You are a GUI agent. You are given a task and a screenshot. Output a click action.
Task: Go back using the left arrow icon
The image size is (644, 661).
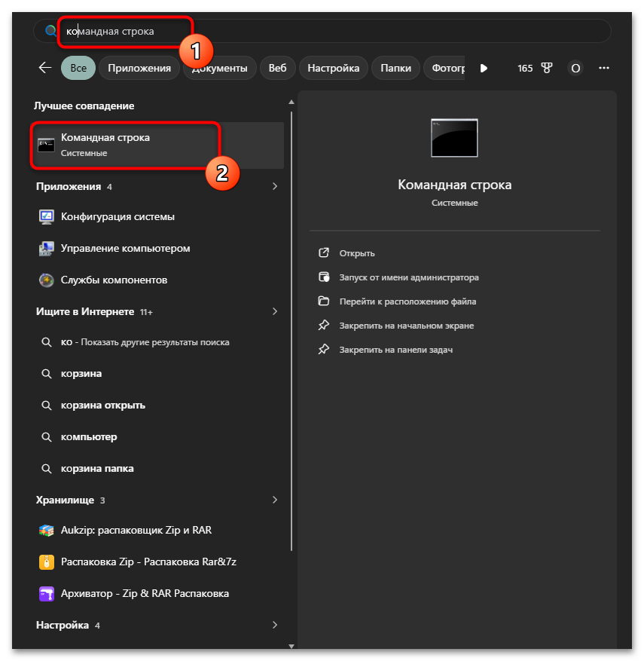pos(45,67)
